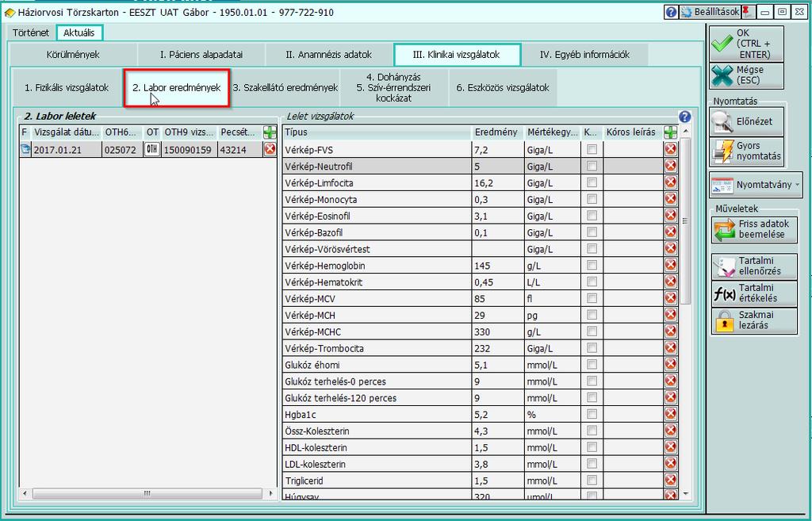
Task: Delete the Hgba1c row
Action: tap(671, 415)
